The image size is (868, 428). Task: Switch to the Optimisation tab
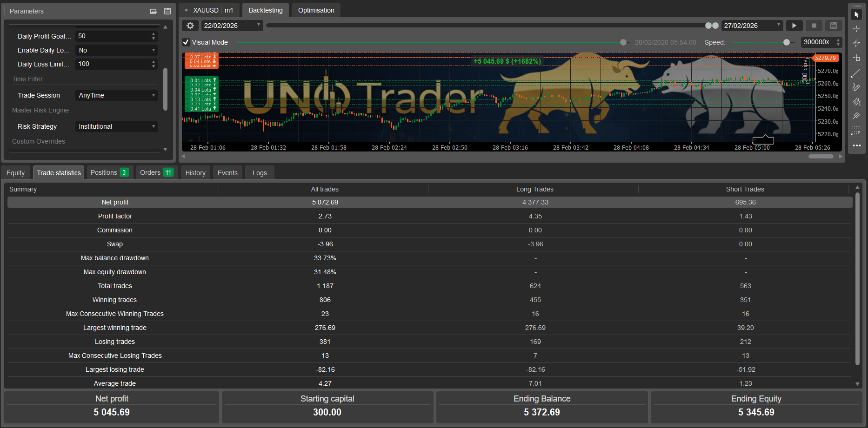[315, 10]
